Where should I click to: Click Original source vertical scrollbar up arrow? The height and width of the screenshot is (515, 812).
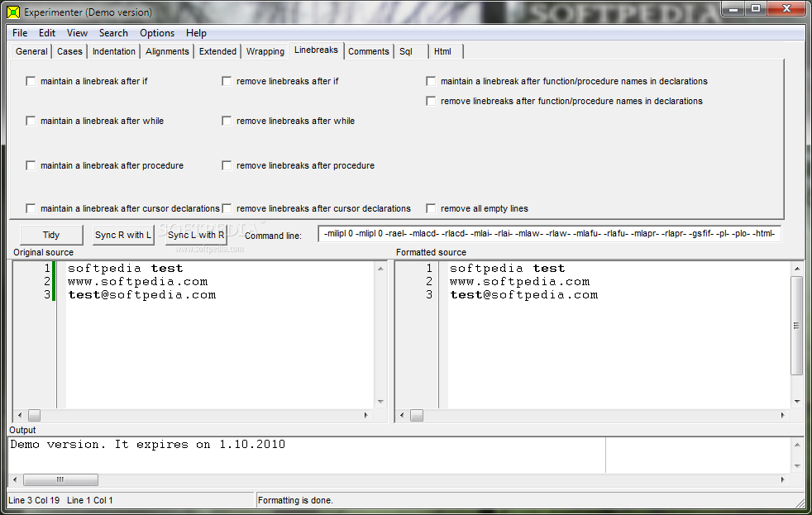[380, 269]
